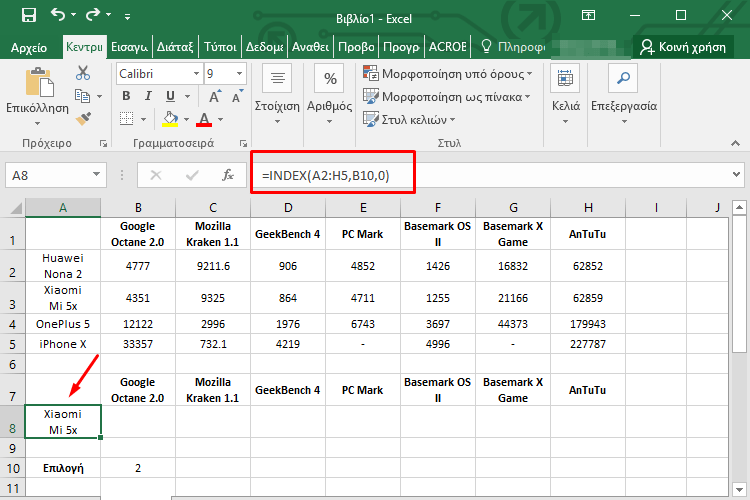
Task: Click the Πληροφορίες tell me lightbulb box
Action: (514, 47)
